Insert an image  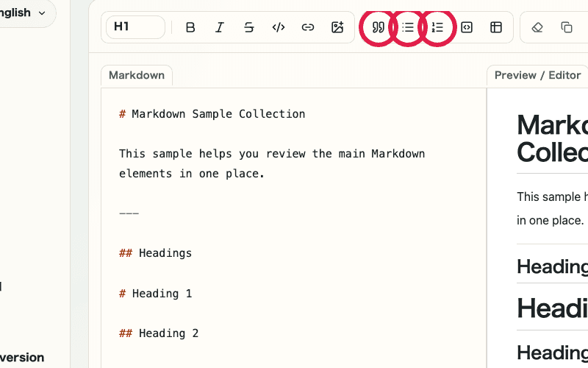click(x=337, y=27)
